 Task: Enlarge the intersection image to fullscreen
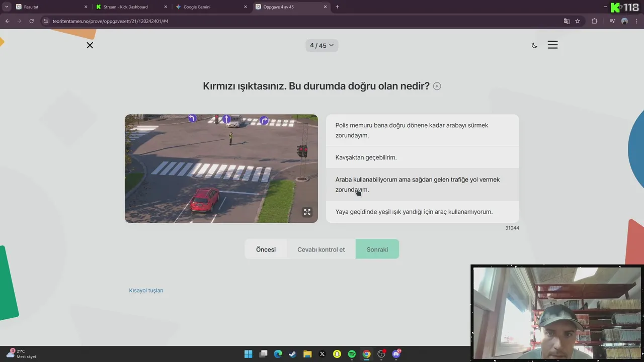(307, 212)
